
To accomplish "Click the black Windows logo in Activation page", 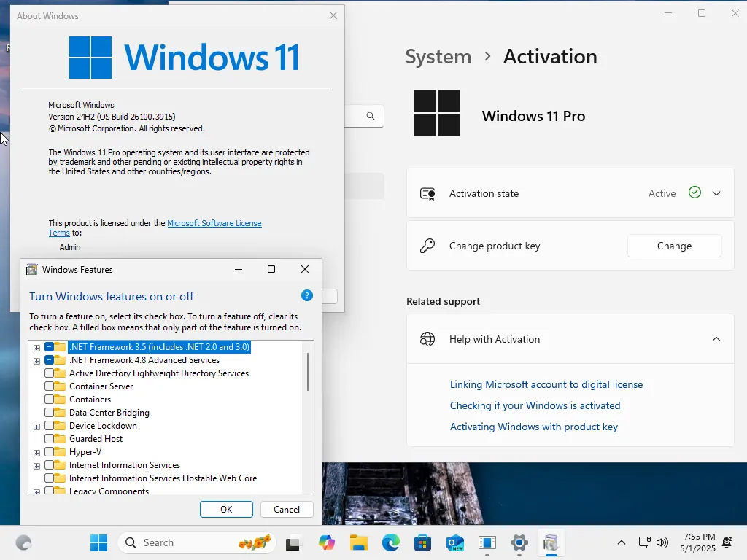I will [x=437, y=113].
